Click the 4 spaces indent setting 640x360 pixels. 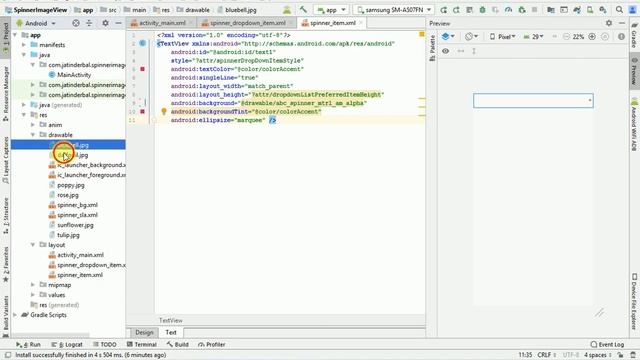[x=597, y=355]
